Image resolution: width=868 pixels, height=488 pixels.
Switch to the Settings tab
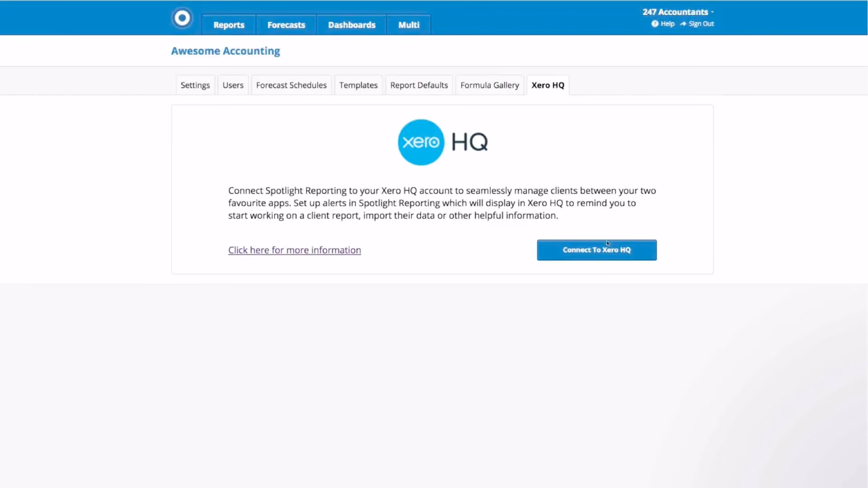[x=195, y=85]
